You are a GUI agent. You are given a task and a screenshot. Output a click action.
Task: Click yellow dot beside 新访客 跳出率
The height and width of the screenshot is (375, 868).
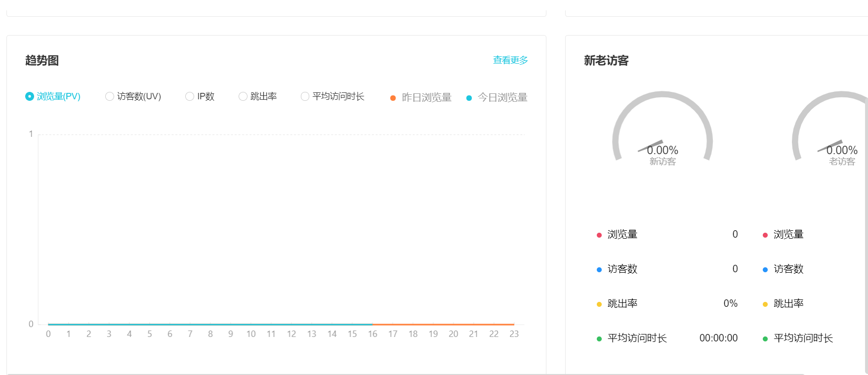599,304
